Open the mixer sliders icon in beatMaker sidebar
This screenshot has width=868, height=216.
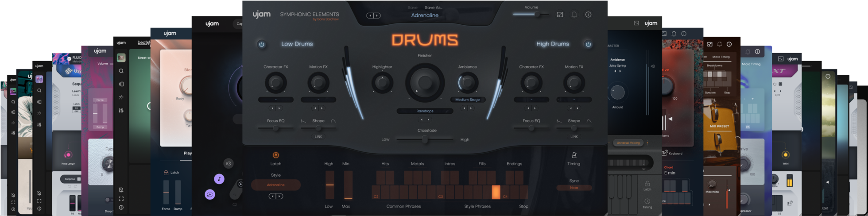121,110
